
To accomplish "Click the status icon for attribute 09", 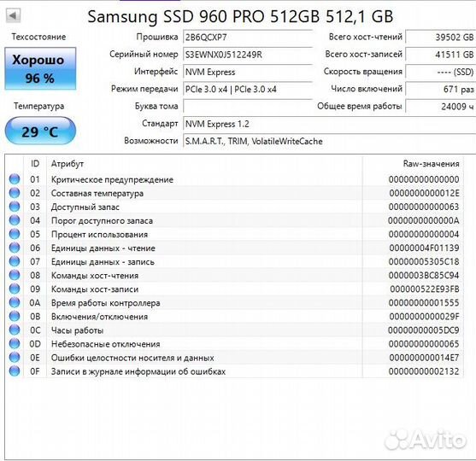I will pos(15,289).
